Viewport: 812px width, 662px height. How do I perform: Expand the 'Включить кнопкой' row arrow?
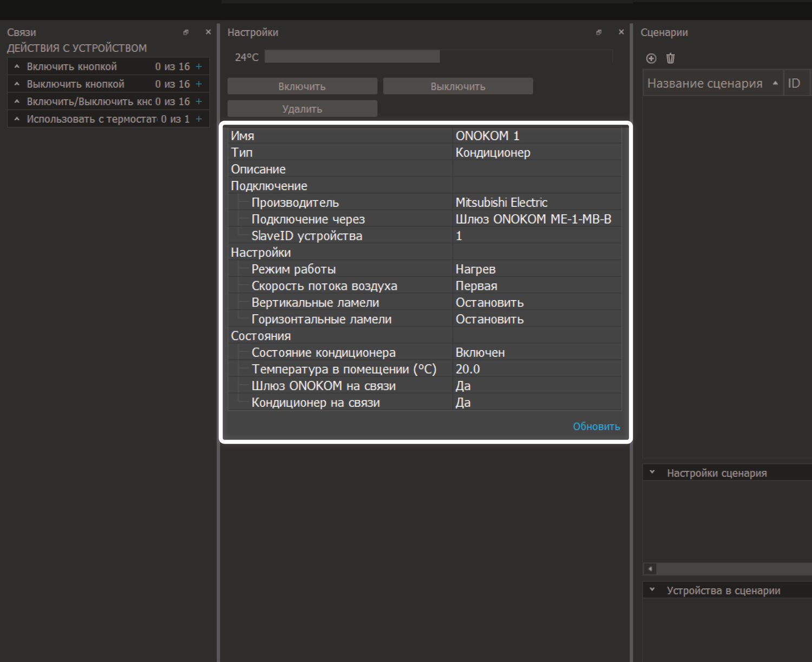pos(17,67)
